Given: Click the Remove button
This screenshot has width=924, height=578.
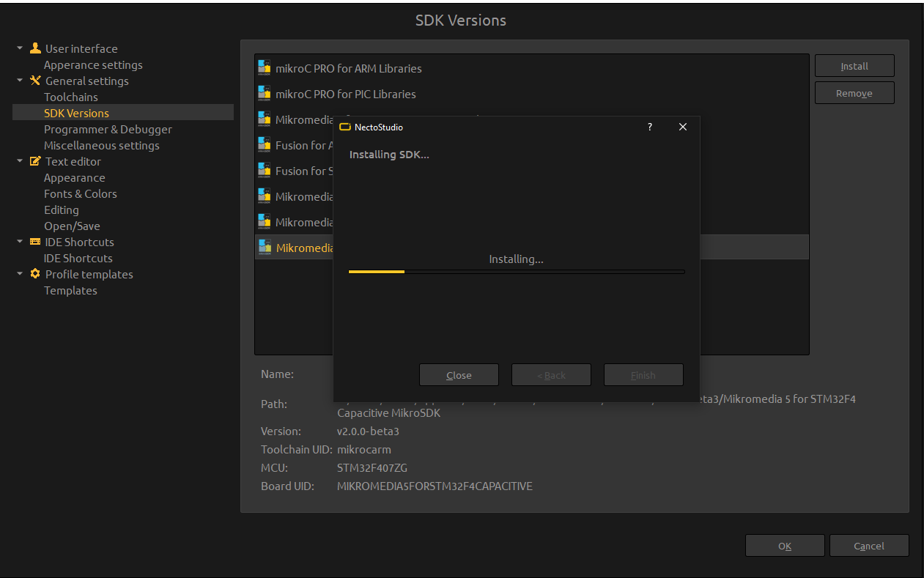Looking at the screenshot, I should click(x=854, y=93).
